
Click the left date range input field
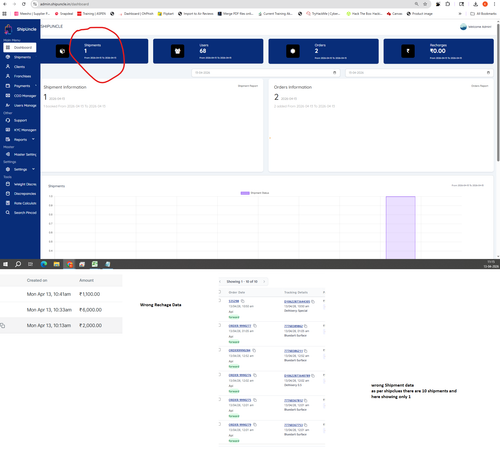[266, 73]
